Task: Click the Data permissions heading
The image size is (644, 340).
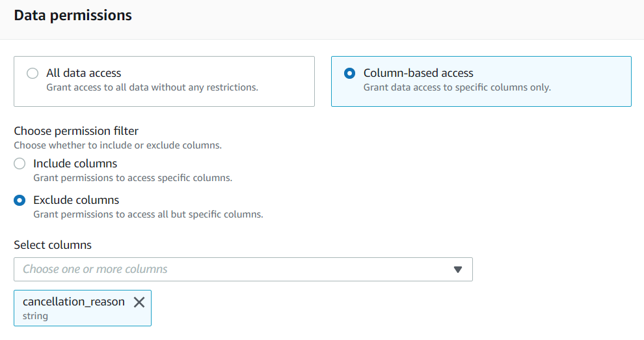Action: (73, 15)
